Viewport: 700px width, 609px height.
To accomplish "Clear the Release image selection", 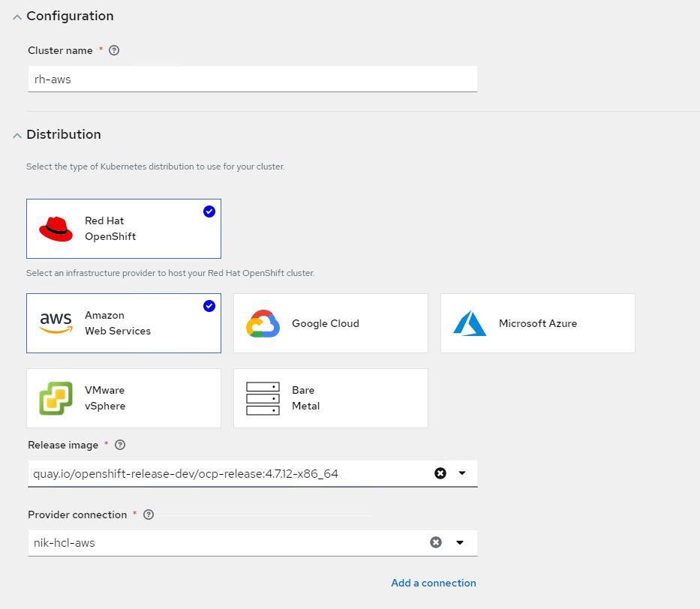I will pyautogui.click(x=440, y=473).
